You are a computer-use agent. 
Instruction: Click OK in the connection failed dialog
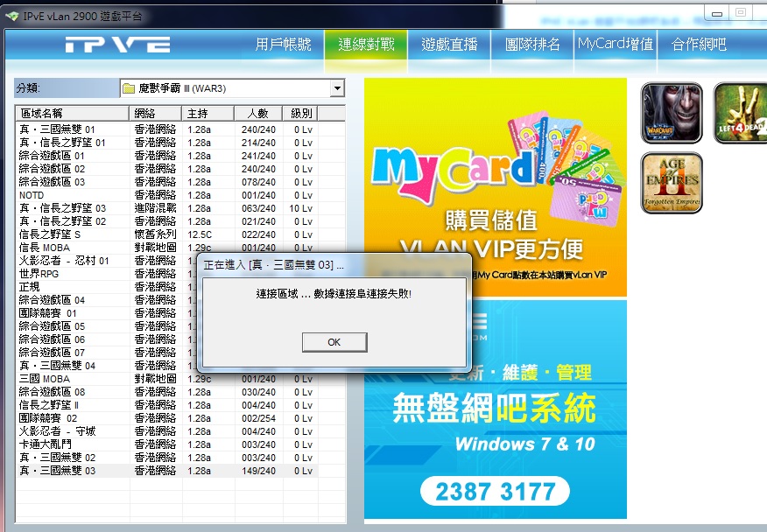click(x=334, y=342)
